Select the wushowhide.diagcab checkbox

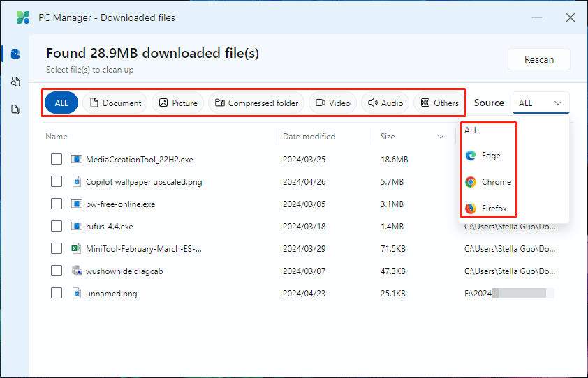click(57, 271)
